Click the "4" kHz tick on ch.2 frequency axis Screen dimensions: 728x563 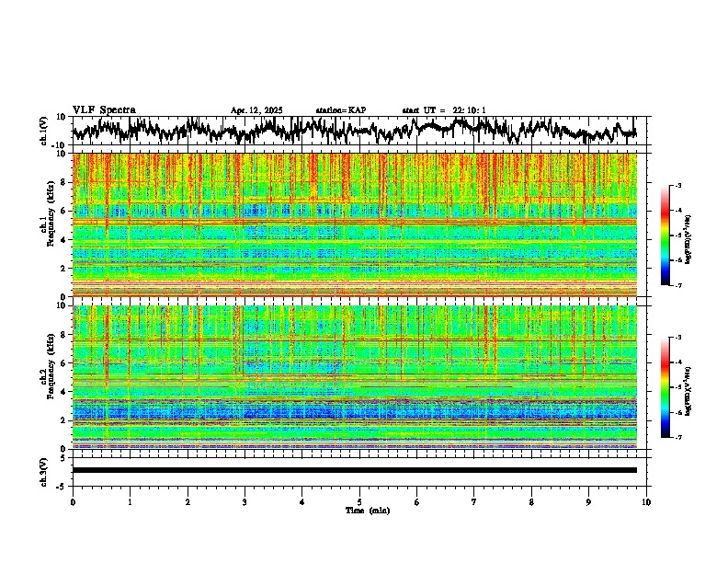(x=64, y=392)
